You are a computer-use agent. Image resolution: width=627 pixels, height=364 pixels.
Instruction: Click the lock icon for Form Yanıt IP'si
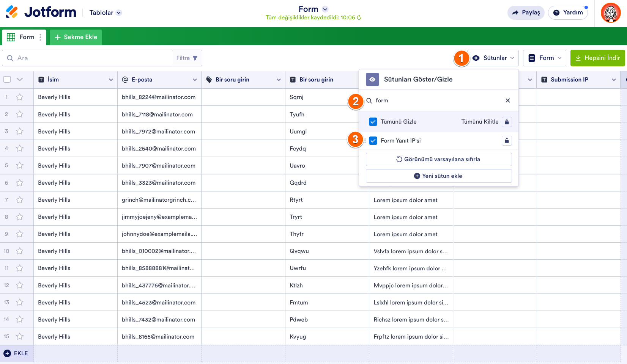(507, 141)
